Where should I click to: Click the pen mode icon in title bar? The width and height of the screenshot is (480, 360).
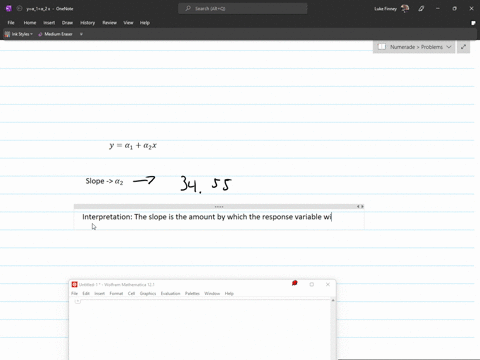pyautogui.click(x=421, y=9)
